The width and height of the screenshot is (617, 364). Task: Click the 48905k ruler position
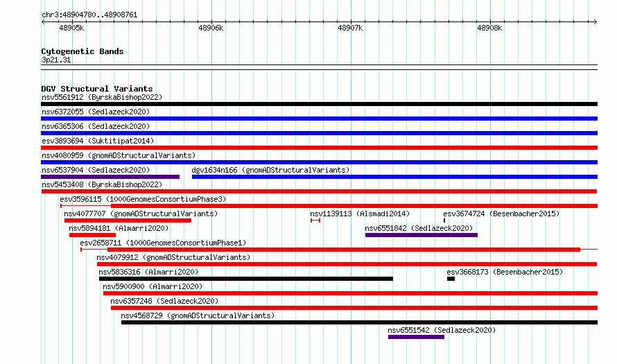point(71,28)
